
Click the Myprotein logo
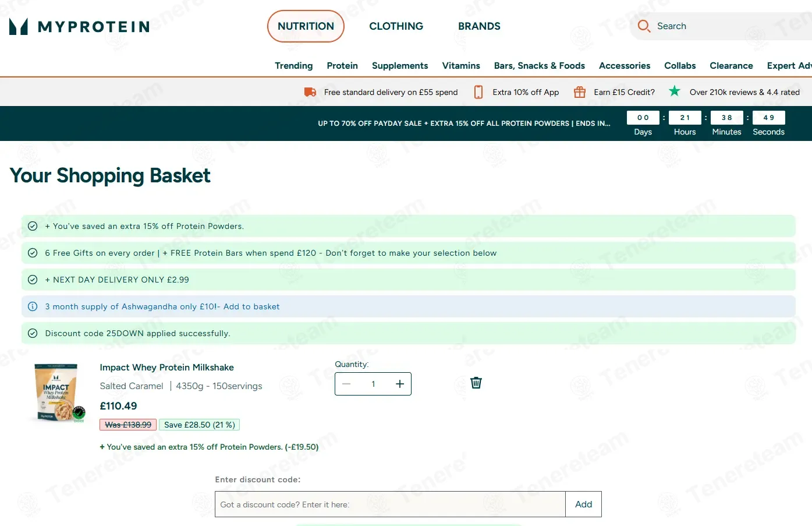coord(80,26)
